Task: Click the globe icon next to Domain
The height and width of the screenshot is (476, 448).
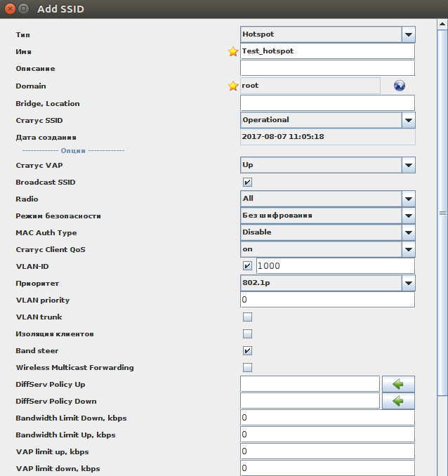Action: (400, 86)
